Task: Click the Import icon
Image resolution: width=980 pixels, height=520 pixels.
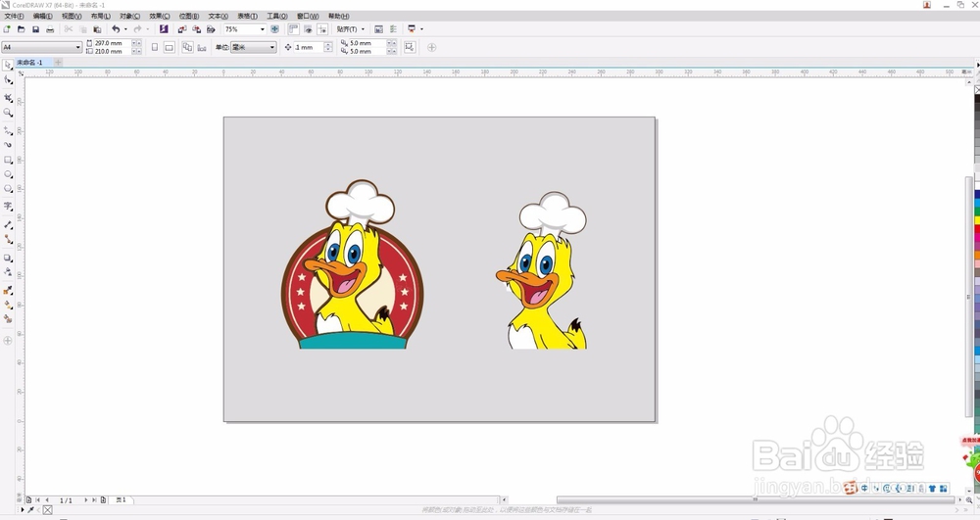Action: tap(182, 29)
